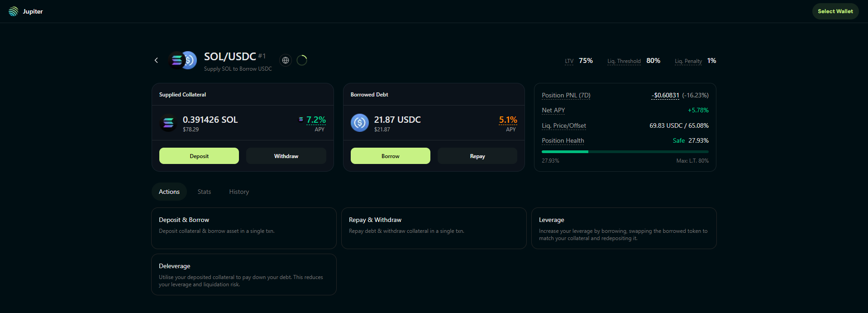Click the LTV label

[569, 61]
